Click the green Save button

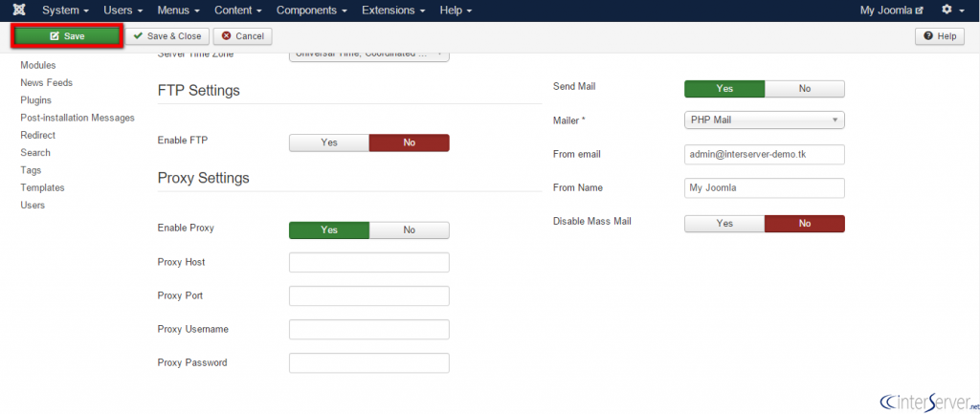67,36
